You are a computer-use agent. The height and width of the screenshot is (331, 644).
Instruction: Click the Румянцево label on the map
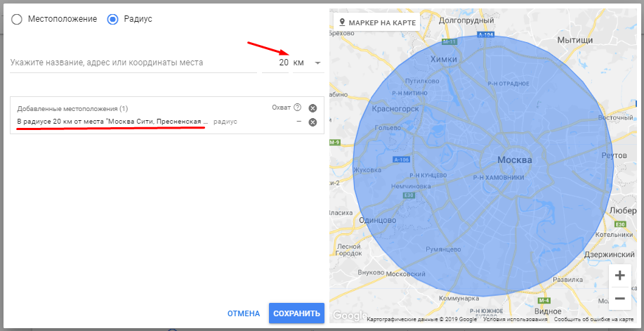(x=443, y=249)
